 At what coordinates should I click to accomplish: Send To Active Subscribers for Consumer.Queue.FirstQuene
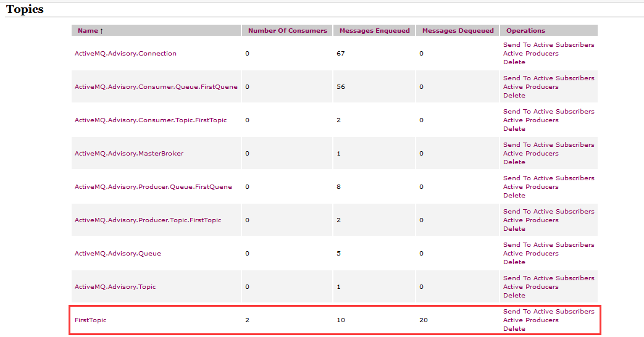(x=549, y=78)
